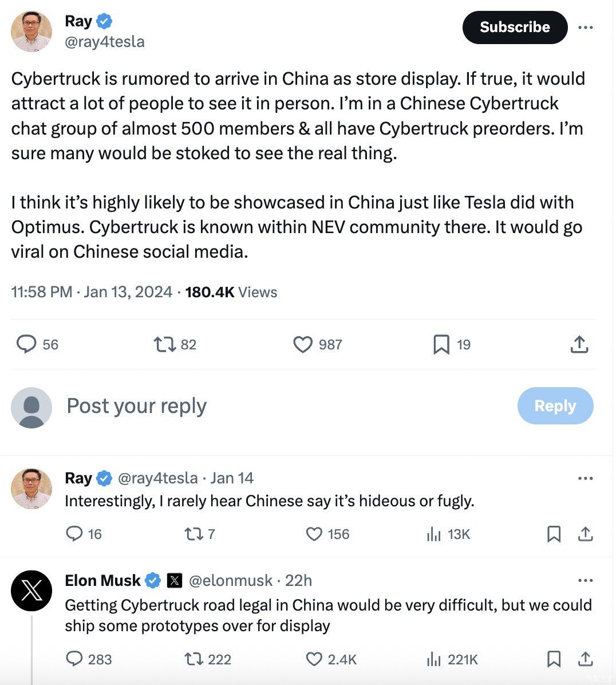Image resolution: width=616 pixels, height=685 pixels.
Task: Open Ray's profile picture at top
Action: (31, 32)
